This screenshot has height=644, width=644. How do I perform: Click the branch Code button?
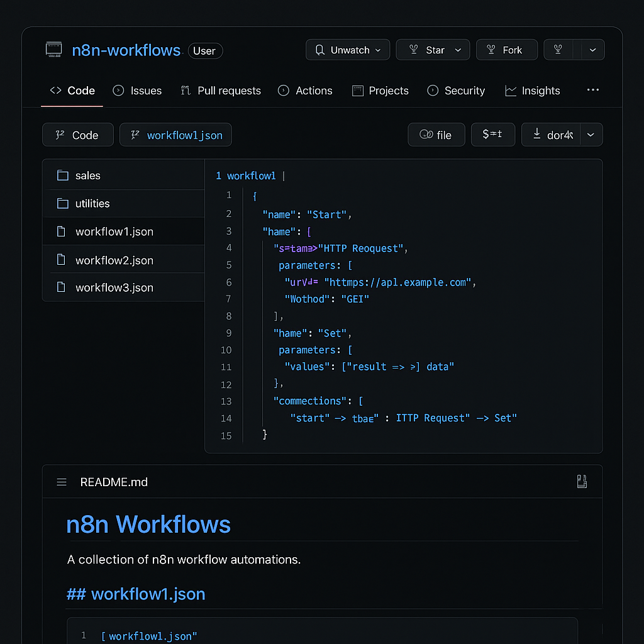(x=77, y=135)
